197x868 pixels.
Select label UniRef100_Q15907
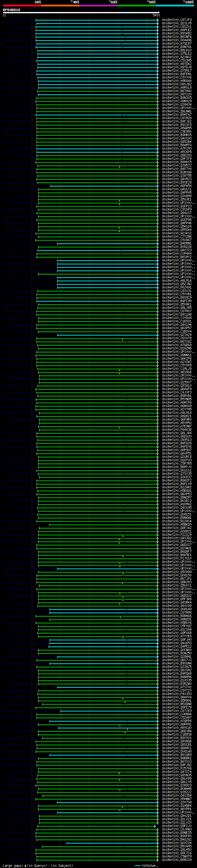click(x=177, y=382)
